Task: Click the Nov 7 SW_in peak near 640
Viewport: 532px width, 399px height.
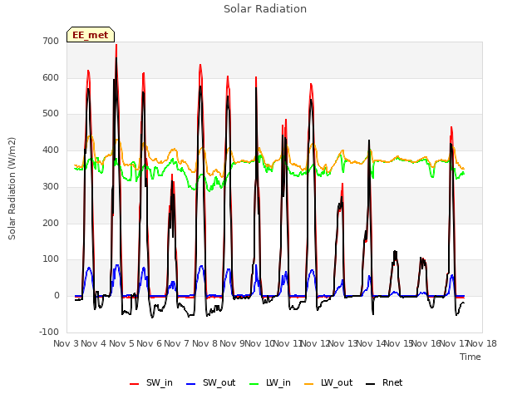Action: [200, 65]
